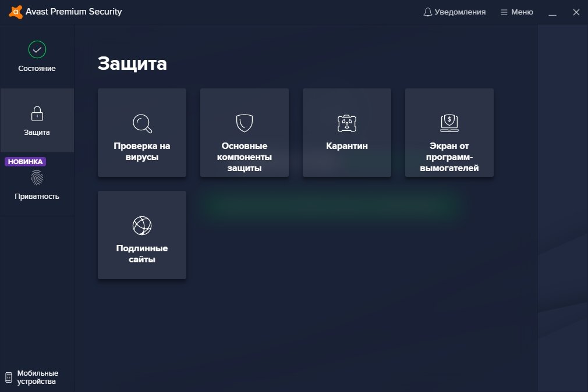Click the ransomware shield laptop icon

coord(449,123)
